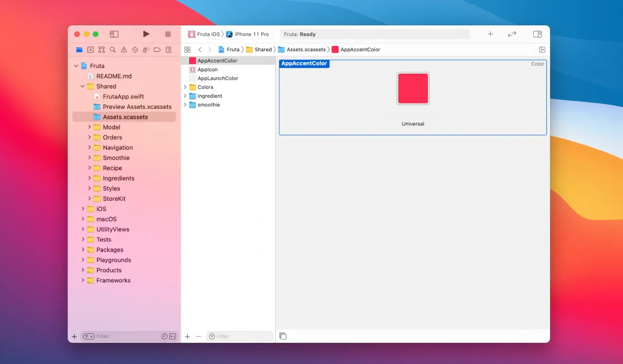The height and width of the screenshot is (364, 623).
Task: Click the Library plus button in toolbar
Action: tap(490, 34)
